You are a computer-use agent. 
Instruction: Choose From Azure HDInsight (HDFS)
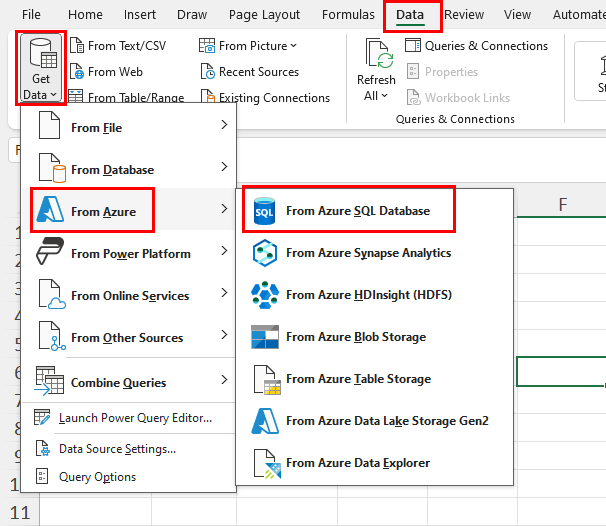[374, 295]
